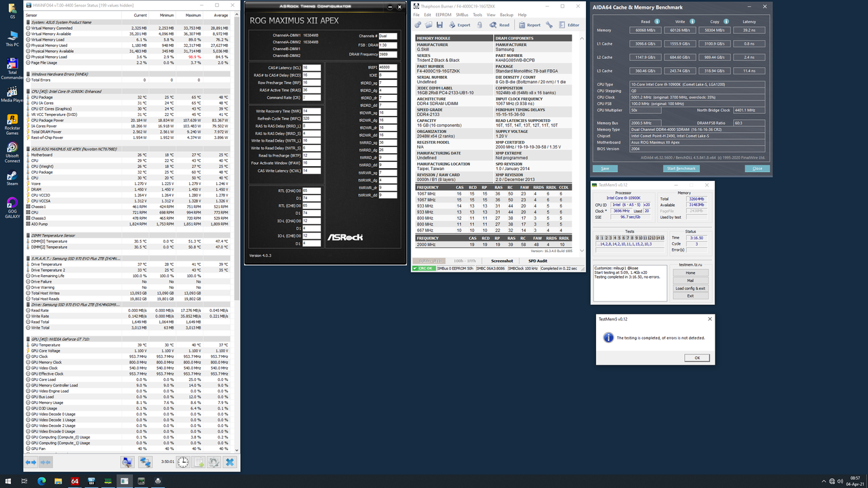Switch to SPD Audit tab

click(x=537, y=261)
